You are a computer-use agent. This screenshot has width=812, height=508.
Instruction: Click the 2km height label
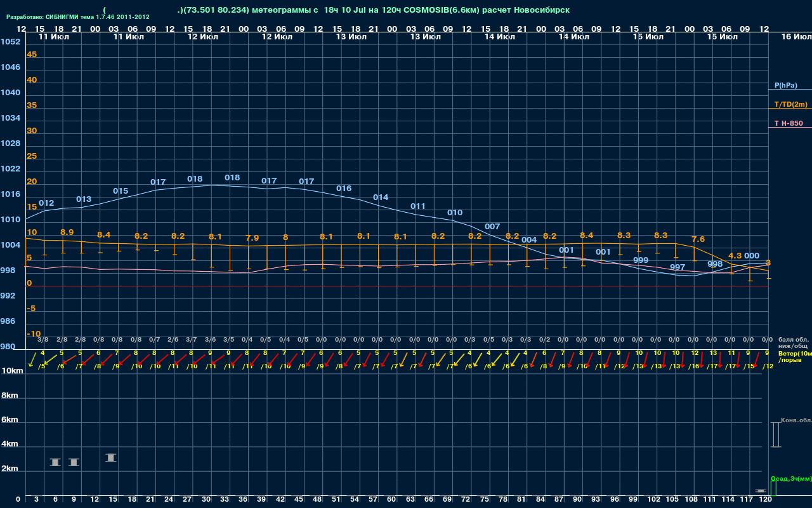click(10, 469)
